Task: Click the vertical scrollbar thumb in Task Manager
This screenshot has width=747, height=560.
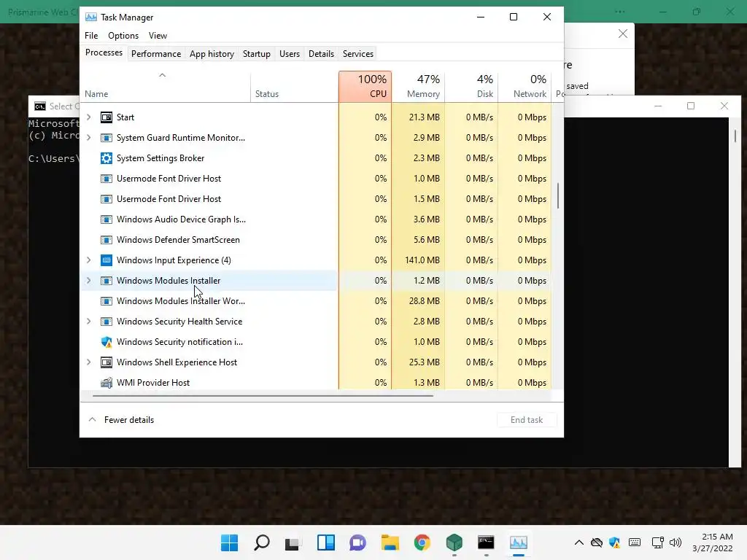Action: click(558, 195)
